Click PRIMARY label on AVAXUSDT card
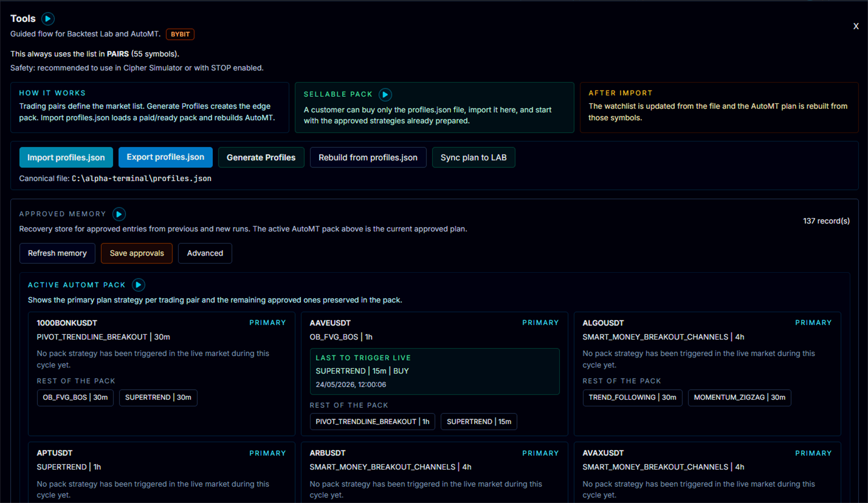The width and height of the screenshot is (868, 503). tap(813, 453)
